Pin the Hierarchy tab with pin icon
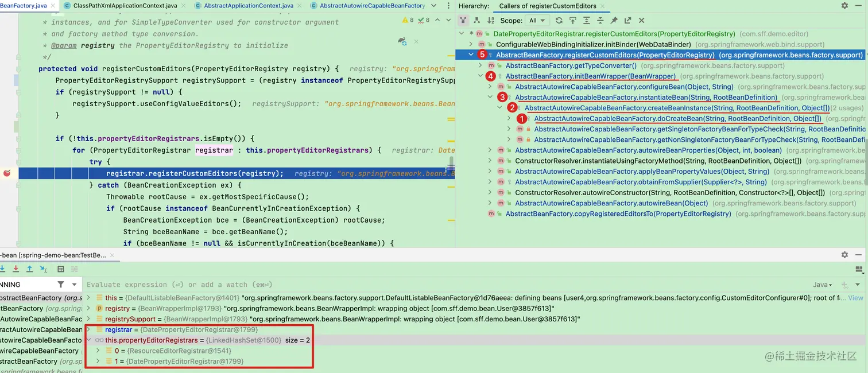Screen dimensions: 868x373 pyautogui.click(x=614, y=21)
